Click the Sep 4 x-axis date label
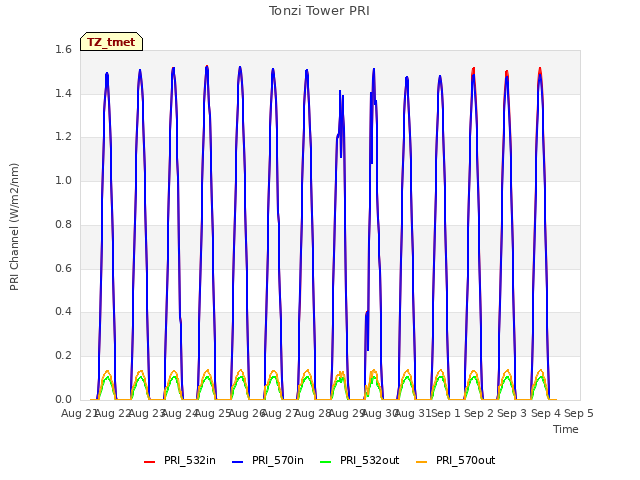Image resolution: width=640 pixels, height=480 pixels. (546, 413)
